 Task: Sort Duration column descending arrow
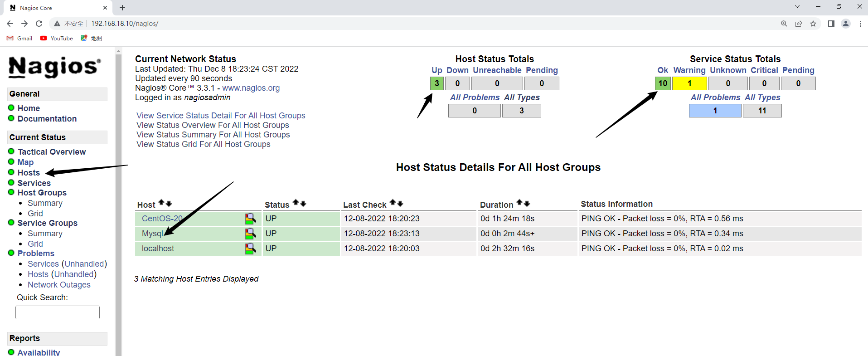[527, 204]
